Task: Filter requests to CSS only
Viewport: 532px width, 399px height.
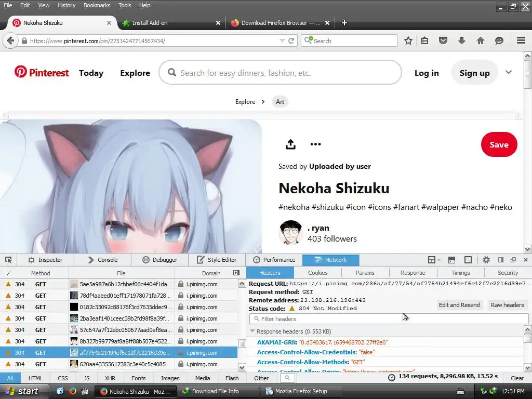Action: point(63,378)
